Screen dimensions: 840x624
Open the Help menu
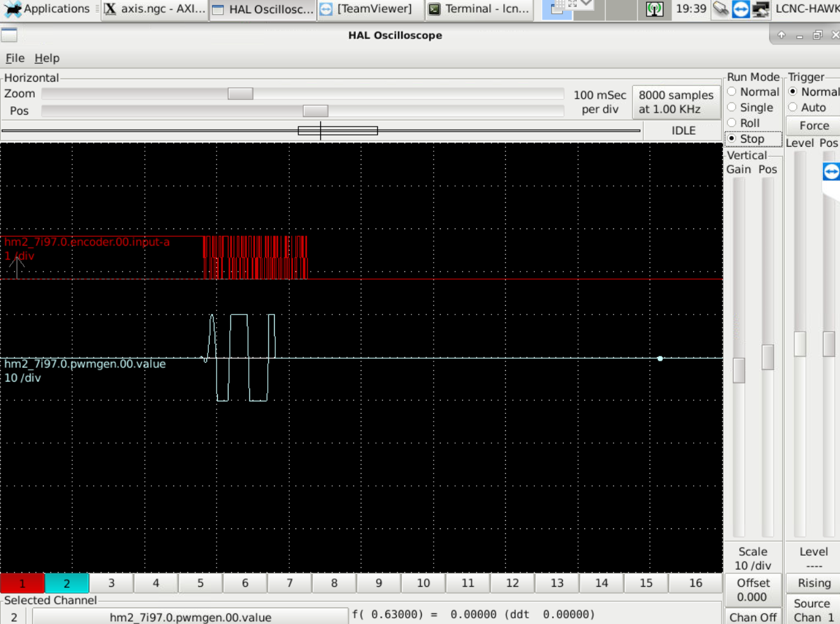(47, 58)
